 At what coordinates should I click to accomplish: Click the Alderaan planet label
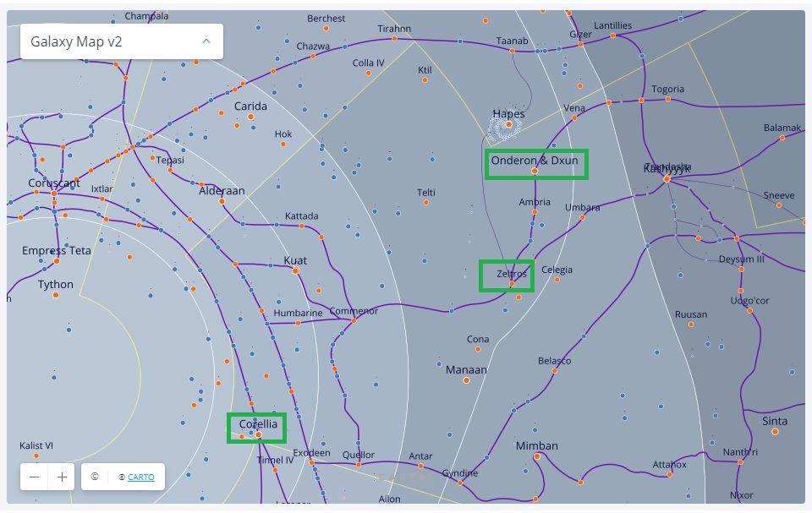tap(222, 190)
